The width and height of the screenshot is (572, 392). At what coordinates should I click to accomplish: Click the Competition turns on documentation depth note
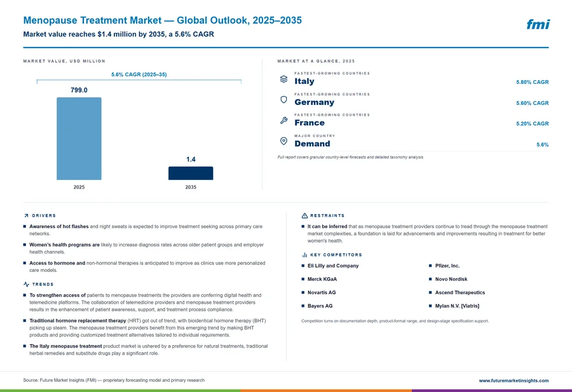click(x=395, y=321)
